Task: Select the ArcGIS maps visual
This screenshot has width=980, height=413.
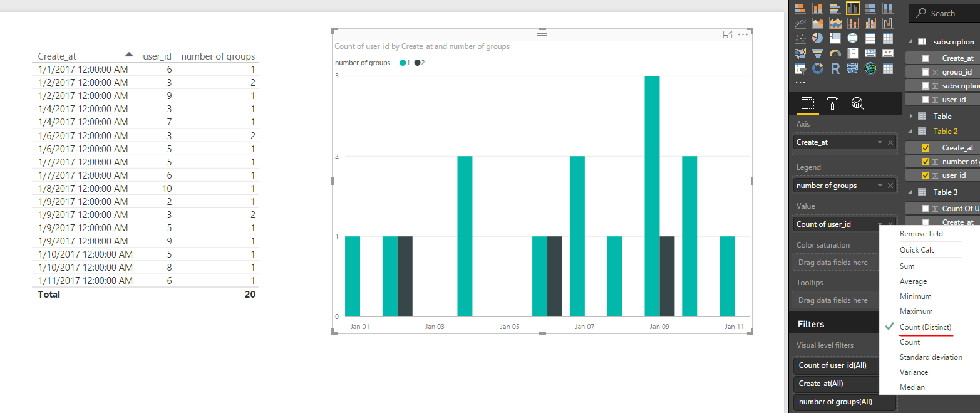Action: [870, 68]
